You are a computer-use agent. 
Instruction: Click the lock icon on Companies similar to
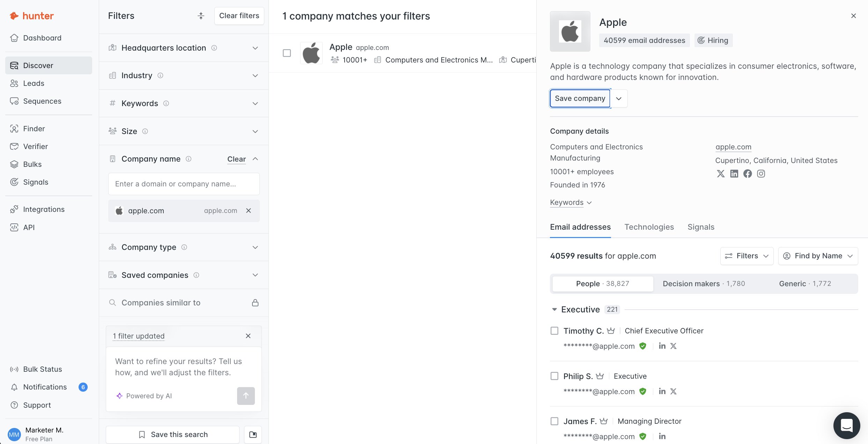[x=255, y=303]
